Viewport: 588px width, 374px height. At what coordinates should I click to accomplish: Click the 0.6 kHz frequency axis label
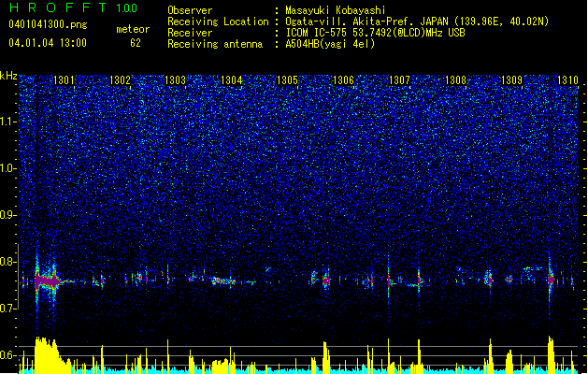click(x=8, y=355)
